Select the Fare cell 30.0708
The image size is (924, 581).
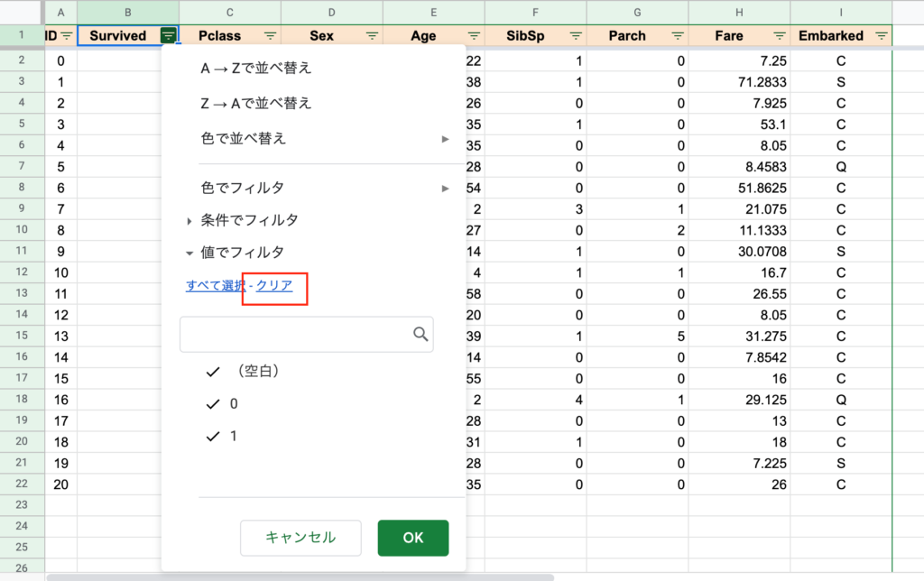pos(739,252)
